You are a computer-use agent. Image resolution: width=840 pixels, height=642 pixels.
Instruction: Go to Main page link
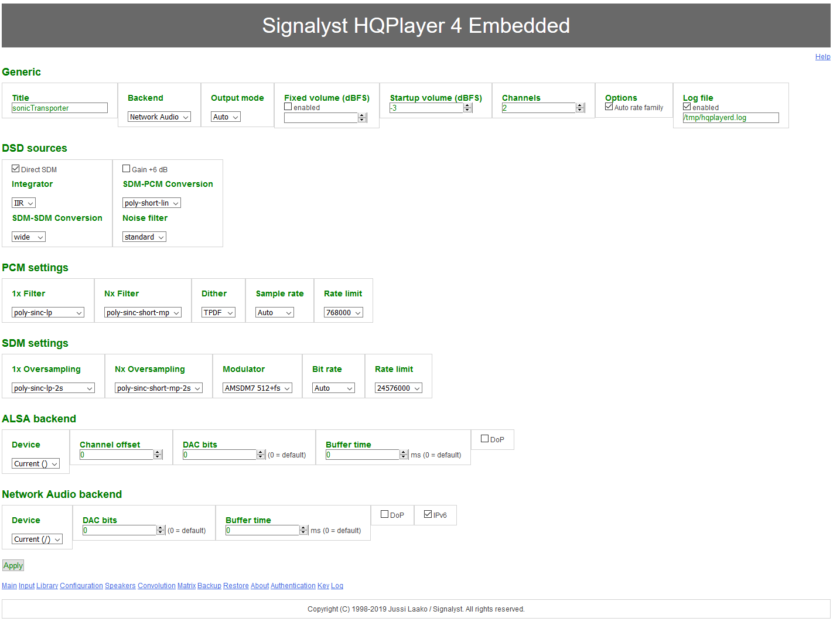(9, 586)
